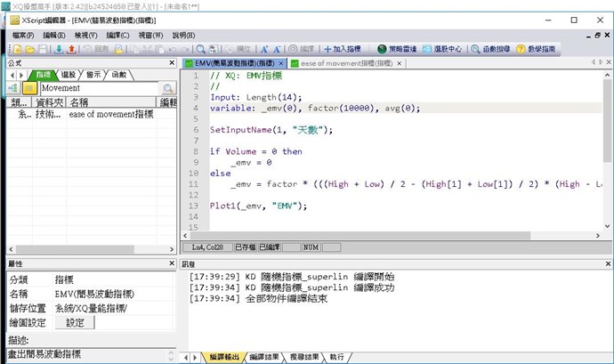Viewport: 614px width, 364px height.
Task: Select the 編譯結果 output tab
Action: [266, 357]
